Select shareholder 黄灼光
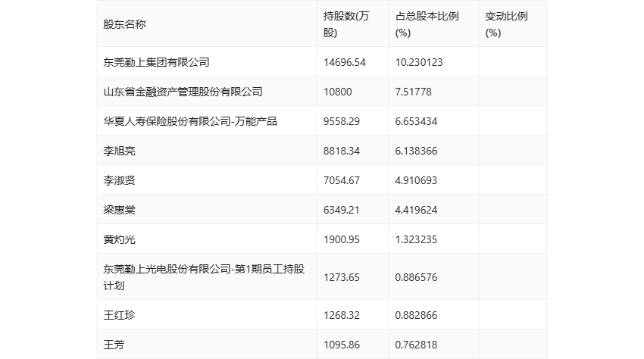The image size is (644, 359). [119, 239]
